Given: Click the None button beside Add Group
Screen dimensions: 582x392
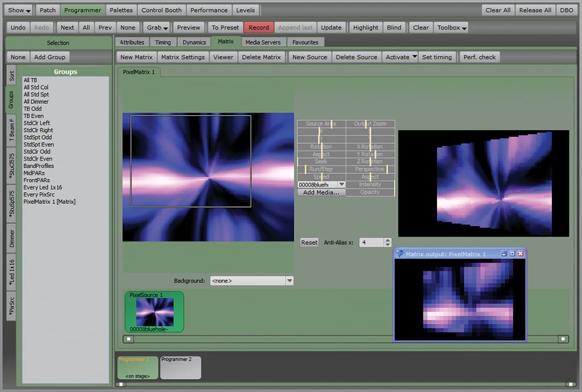Looking at the screenshot, I should 18,57.
